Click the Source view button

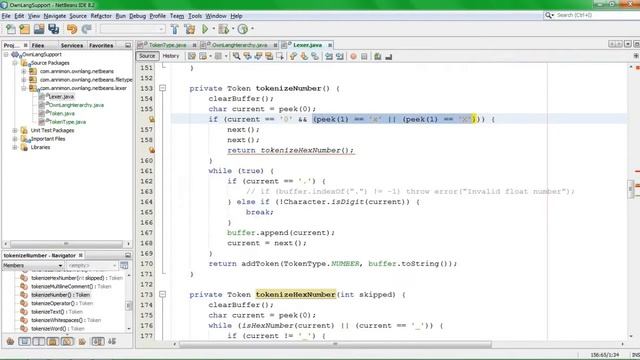[147, 56]
